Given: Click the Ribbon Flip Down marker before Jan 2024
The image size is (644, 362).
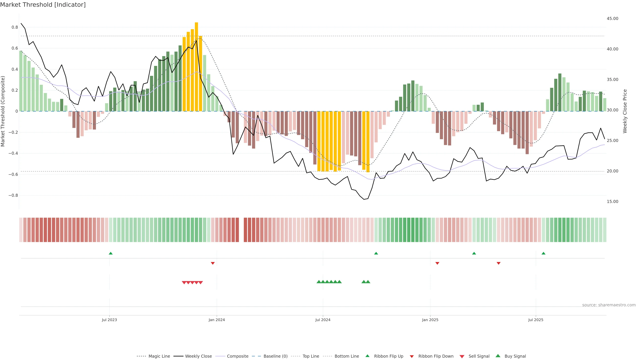Looking at the screenshot, I should [x=213, y=263].
